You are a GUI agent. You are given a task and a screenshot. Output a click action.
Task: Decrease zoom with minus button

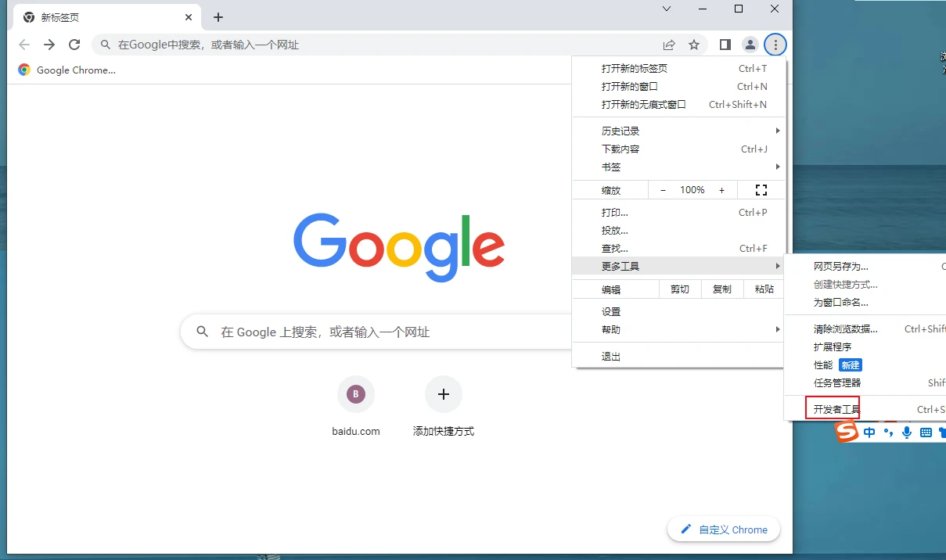(x=664, y=190)
